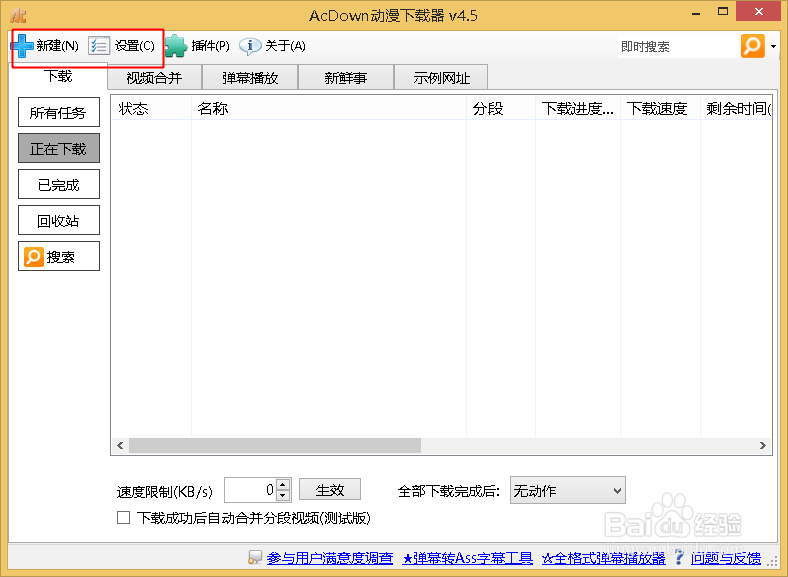Image resolution: width=788 pixels, height=577 pixels.
Task: Switch to the 视频合并 tab
Action: tap(154, 77)
